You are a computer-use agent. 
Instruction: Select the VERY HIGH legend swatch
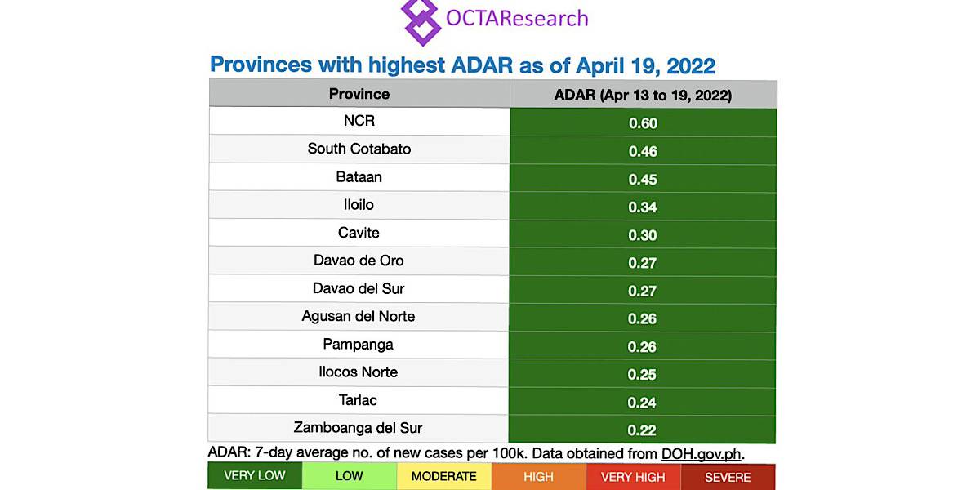pos(633,476)
